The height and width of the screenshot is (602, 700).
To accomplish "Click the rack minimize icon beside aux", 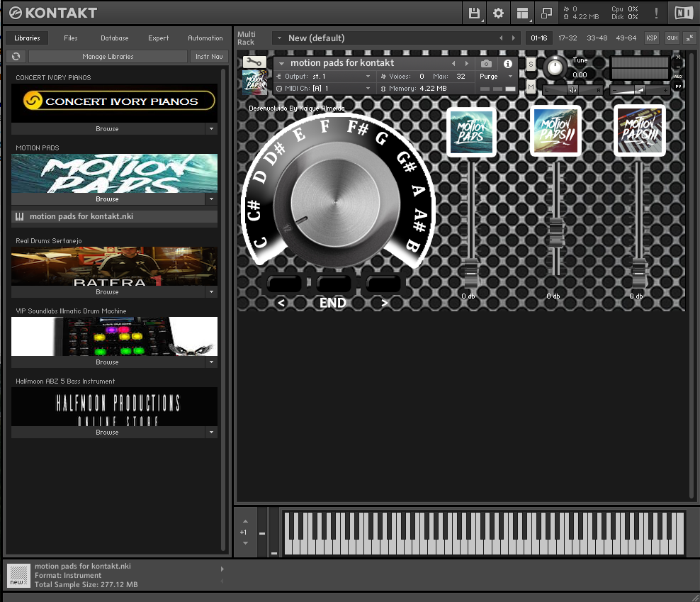I will tap(690, 38).
